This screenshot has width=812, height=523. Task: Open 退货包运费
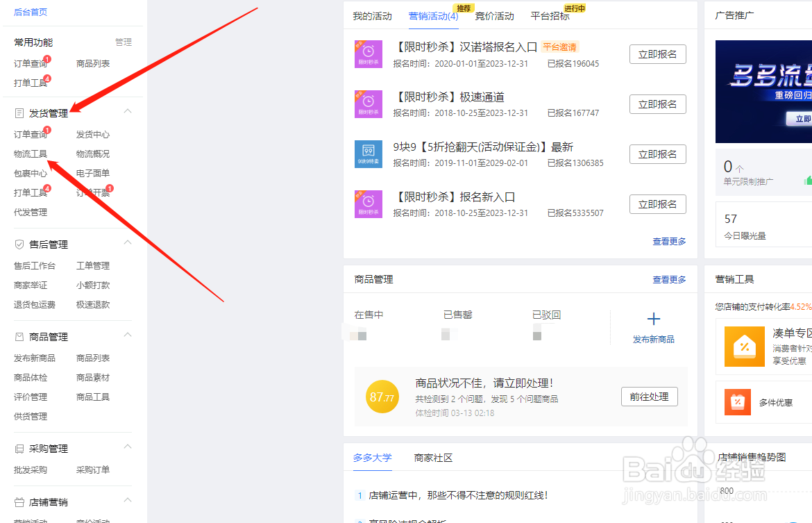point(35,304)
